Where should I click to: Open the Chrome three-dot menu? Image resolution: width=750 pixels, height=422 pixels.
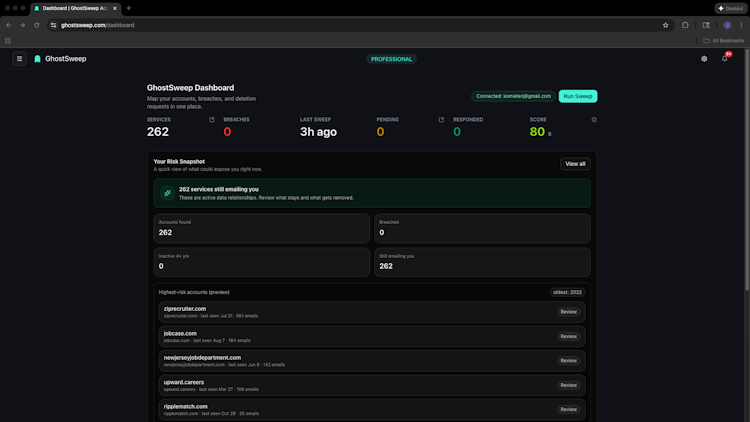(741, 25)
